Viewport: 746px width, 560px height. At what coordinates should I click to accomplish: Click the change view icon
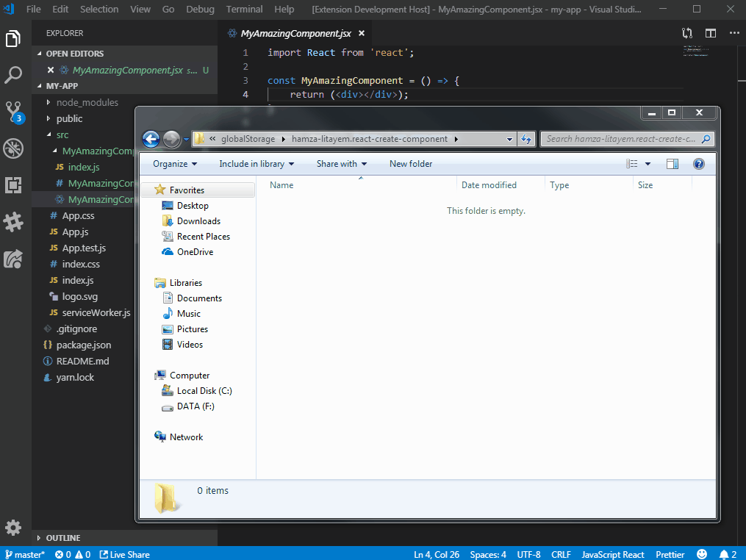pyautogui.click(x=632, y=164)
